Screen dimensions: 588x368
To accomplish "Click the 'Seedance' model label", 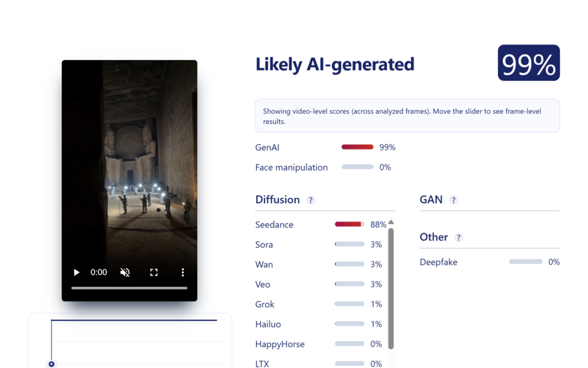I will click(274, 225).
